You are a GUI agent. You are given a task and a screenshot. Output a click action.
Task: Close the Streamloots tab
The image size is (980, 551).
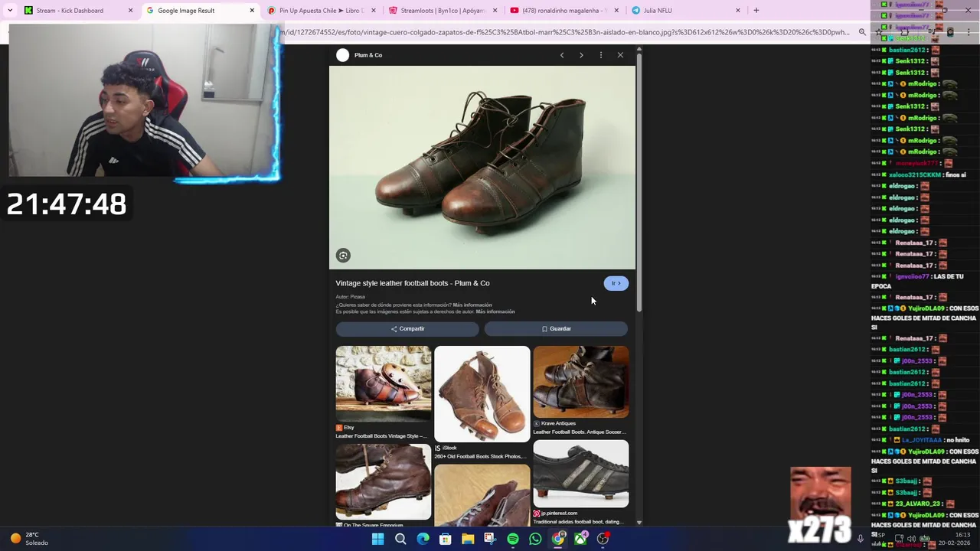tap(495, 11)
